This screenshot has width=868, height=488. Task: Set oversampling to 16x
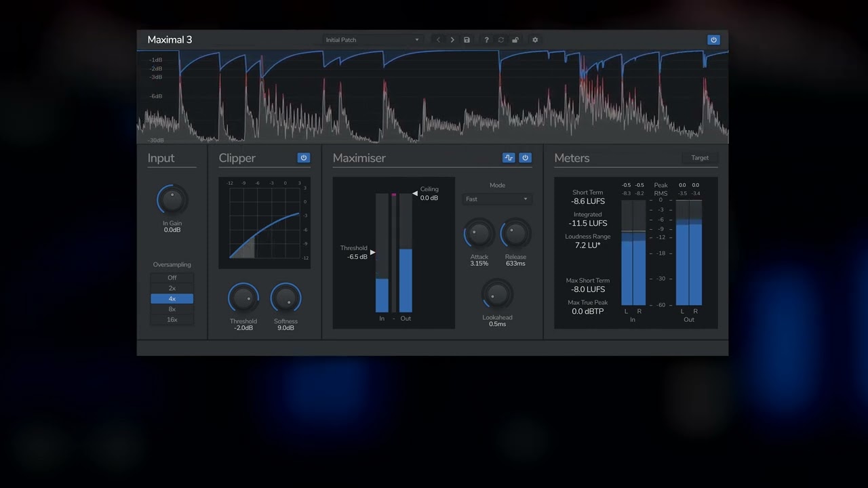click(172, 320)
